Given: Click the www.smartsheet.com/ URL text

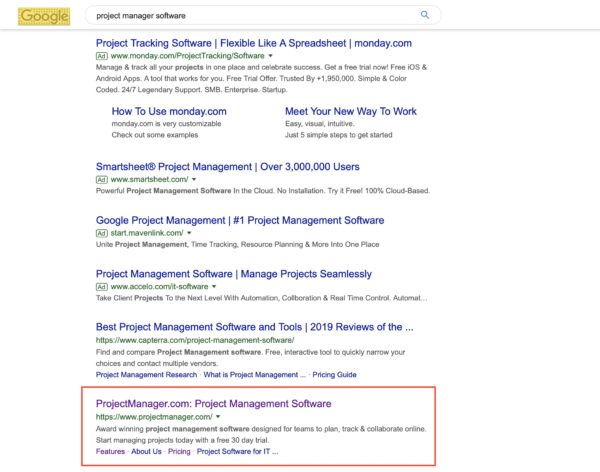Looking at the screenshot, I should 149,180.
